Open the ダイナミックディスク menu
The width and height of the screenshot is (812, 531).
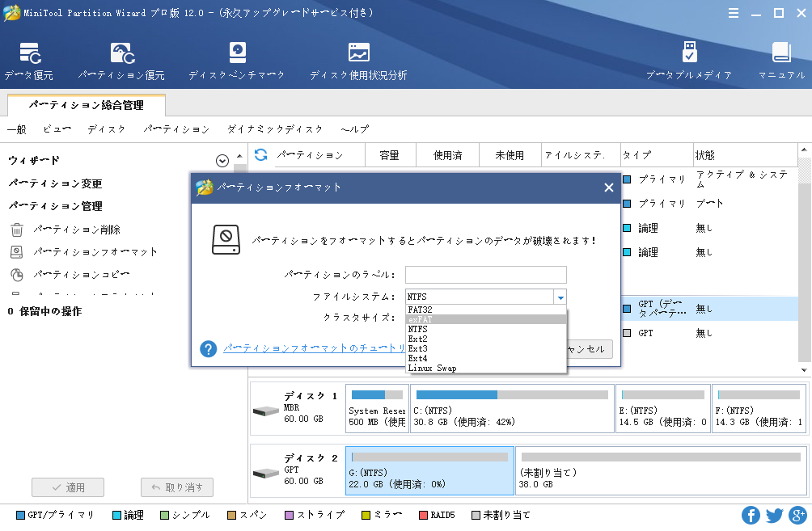coord(274,129)
